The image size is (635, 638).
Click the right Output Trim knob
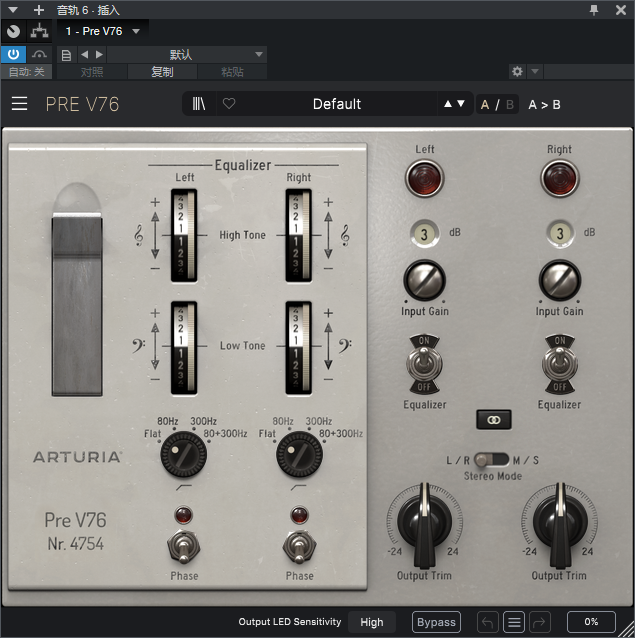pyautogui.click(x=560, y=524)
